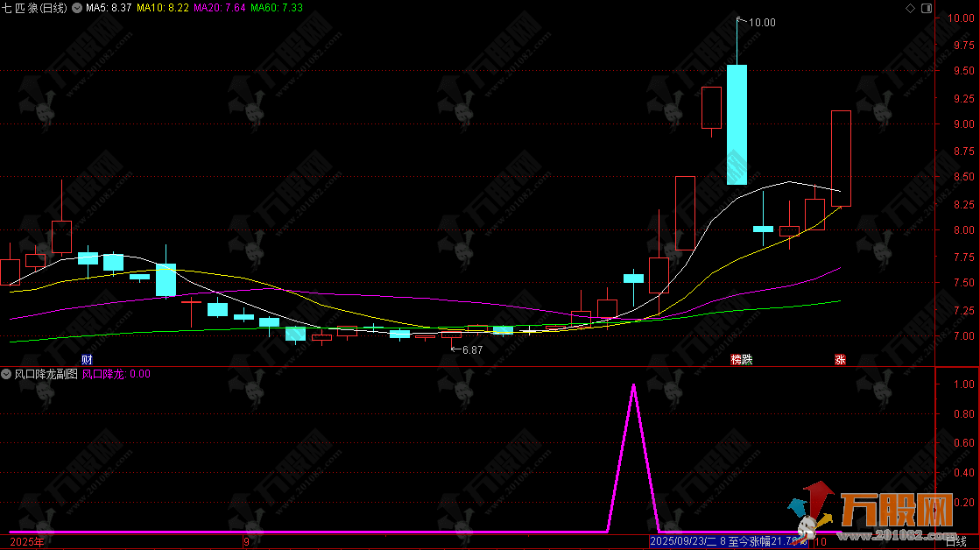Click the green 跌 marker
Screen dimensions: 980x550
click(x=746, y=360)
